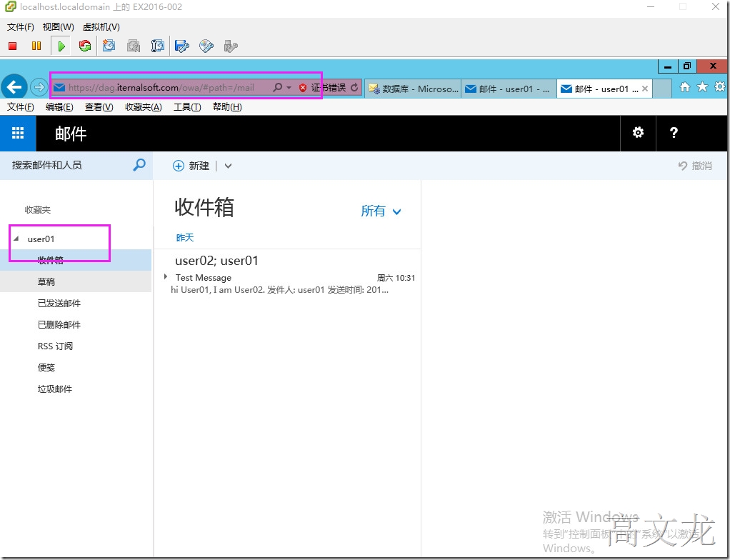The width and height of the screenshot is (730, 560).
Task: Power on the virtual machine with play icon
Action: click(61, 46)
